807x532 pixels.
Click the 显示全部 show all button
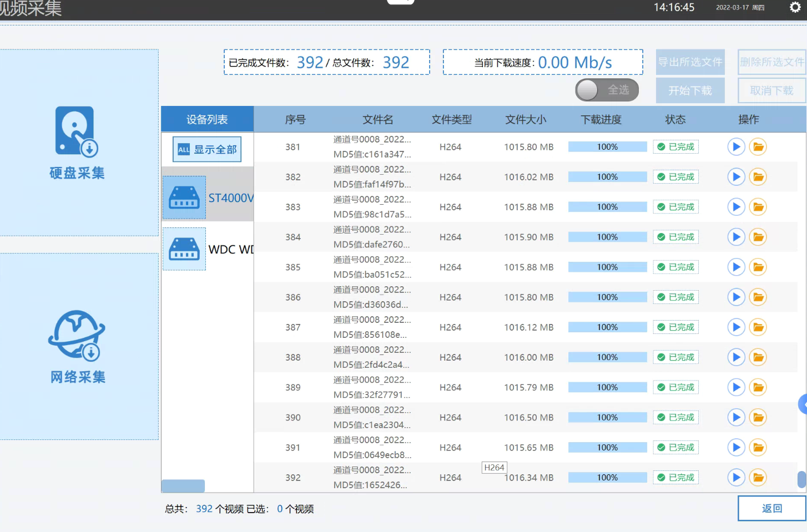(207, 149)
